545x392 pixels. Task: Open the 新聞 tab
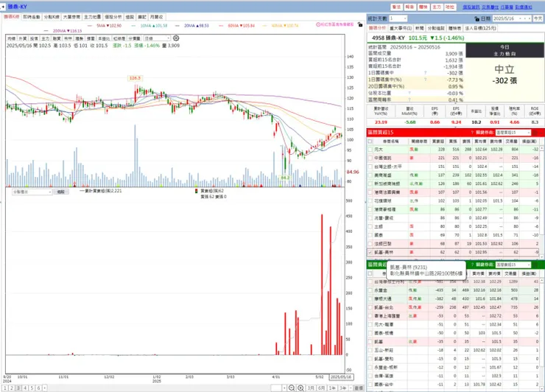tap(420, 28)
